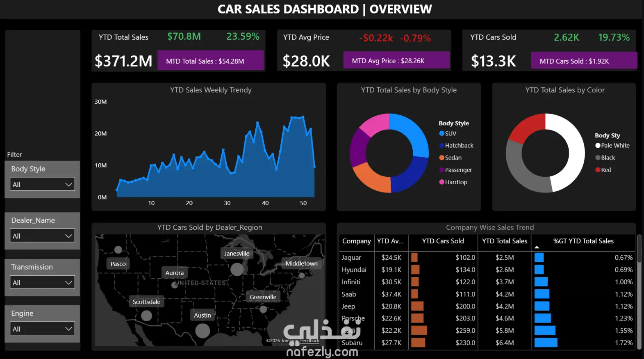The height and width of the screenshot is (359, 644).
Task: Click the $6.4M total sales for Subaru
Action: click(505, 343)
